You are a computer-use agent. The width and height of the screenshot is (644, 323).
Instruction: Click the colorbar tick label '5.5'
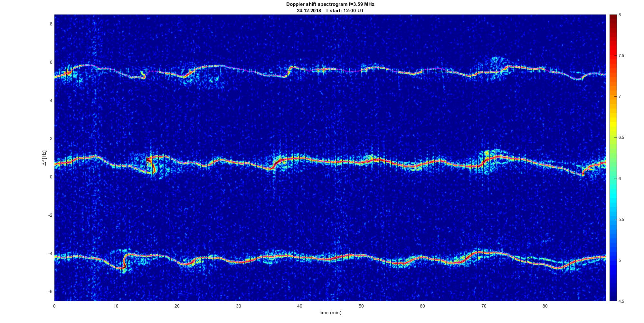pyautogui.click(x=621, y=220)
